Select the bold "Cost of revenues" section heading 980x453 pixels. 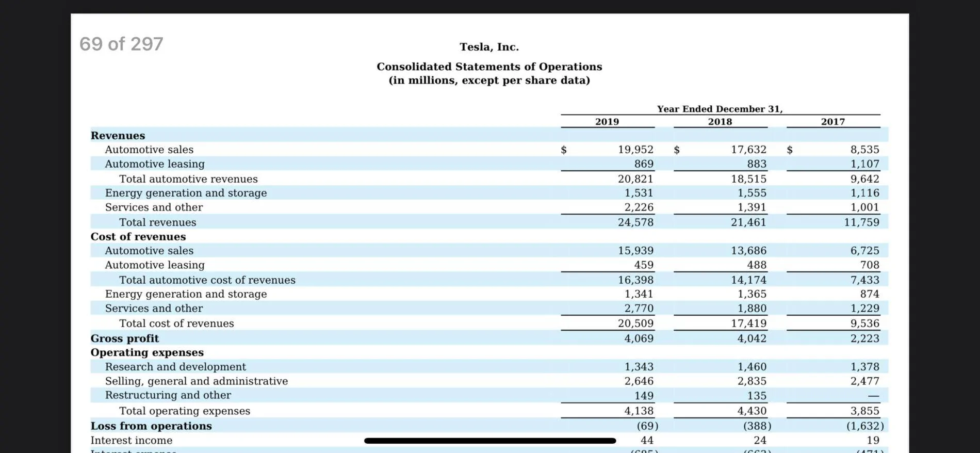(x=138, y=236)
